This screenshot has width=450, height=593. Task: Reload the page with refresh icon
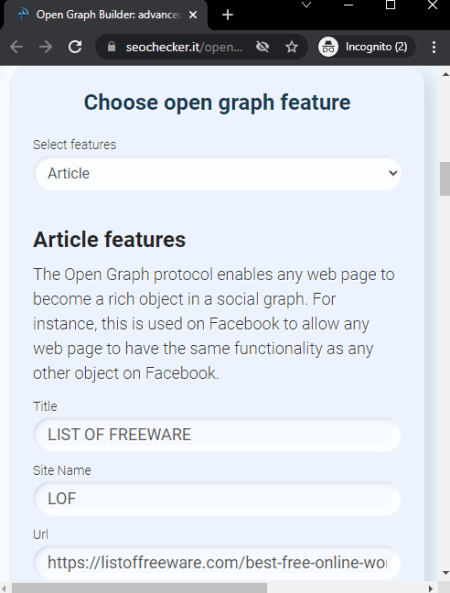point(75,47)
